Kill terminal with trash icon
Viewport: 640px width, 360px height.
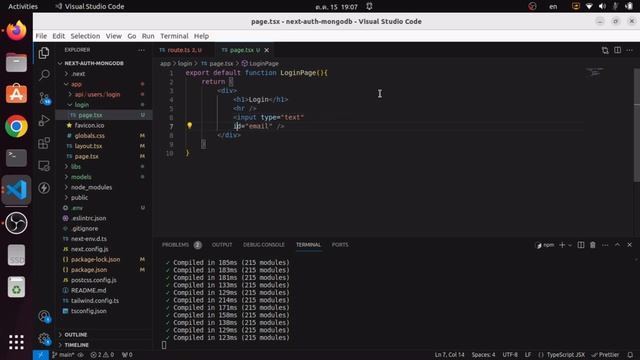(x=593, y=245)
